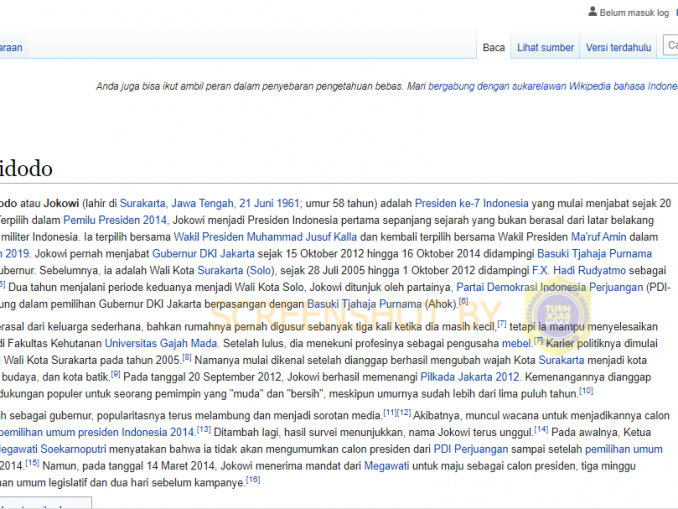Screen dimensions: 678x509
Task: Click the user icon beside Belum masuk log
Action: pos(592,12)
